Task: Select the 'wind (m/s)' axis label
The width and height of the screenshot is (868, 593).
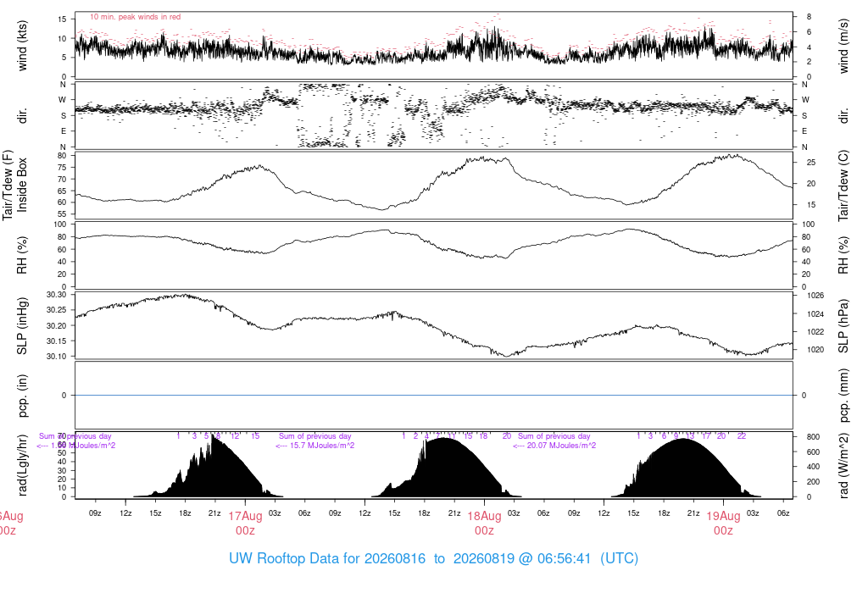Action: 843,46
